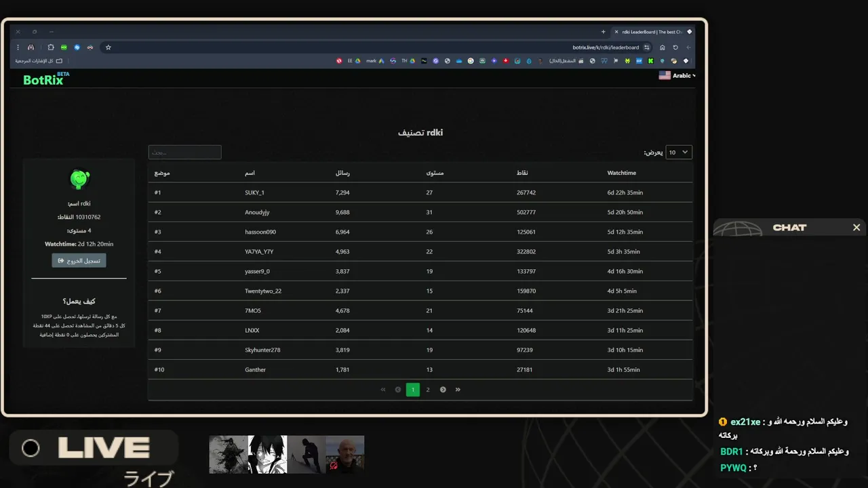Click watchtime '6d 22h 35min'

coord(625,192)
